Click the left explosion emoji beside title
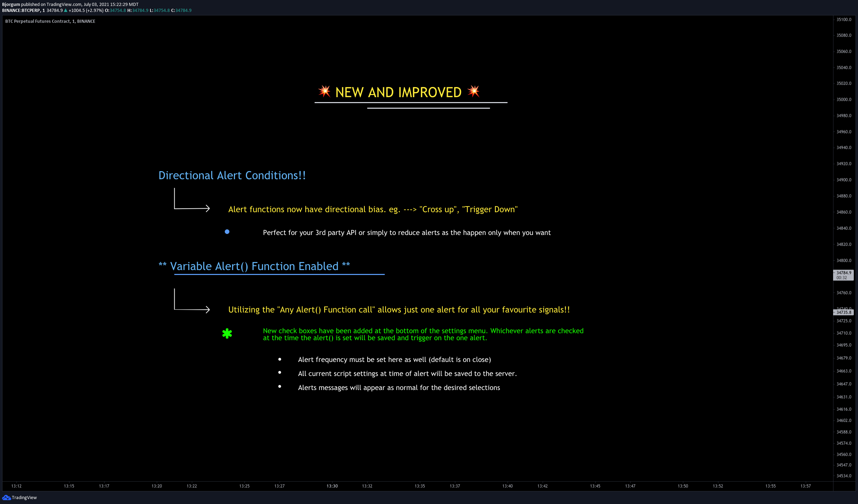Image resolution: width=858 pixels, height=504 pixels. click(324, 92)
